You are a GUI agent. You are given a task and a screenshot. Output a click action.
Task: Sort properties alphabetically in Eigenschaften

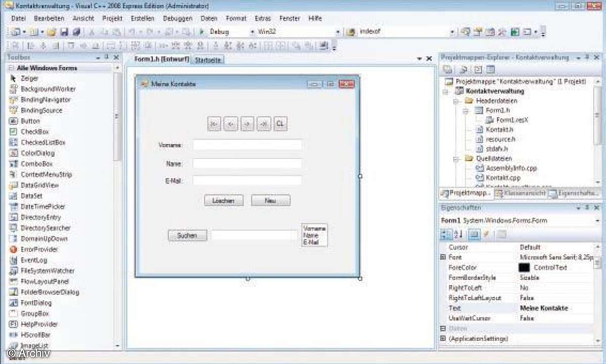click(x=458, y=234)
